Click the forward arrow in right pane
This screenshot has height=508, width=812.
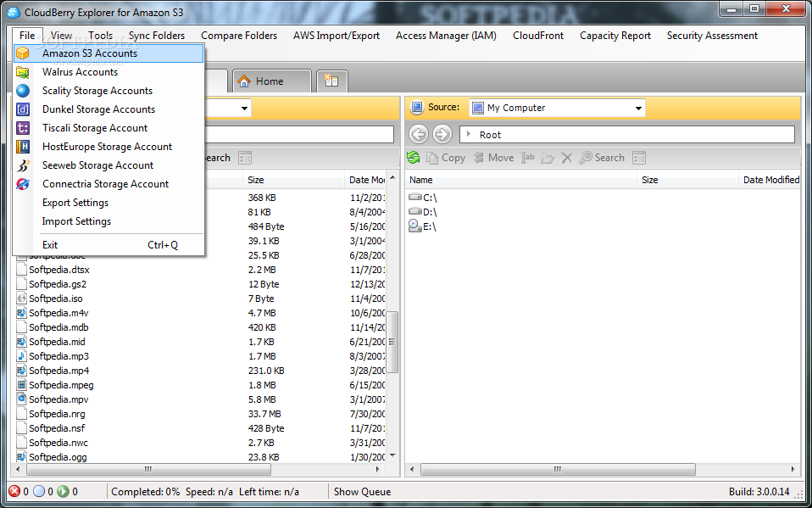[442, 135]
